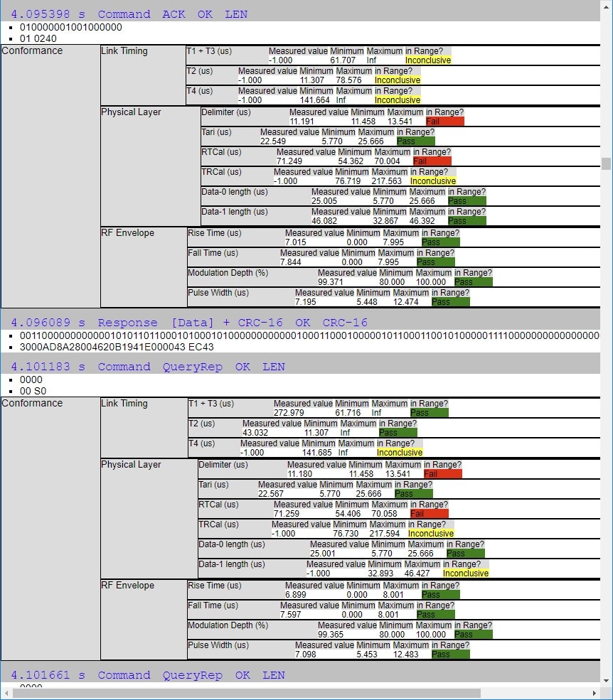This screenshot has width=613, height=700.
Task: Click the horizontal scrollbar left arrow
Action: click(6, 694)
